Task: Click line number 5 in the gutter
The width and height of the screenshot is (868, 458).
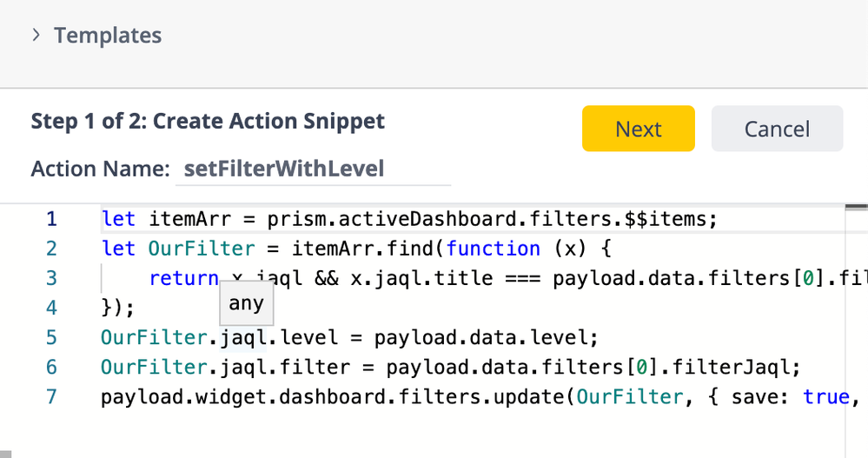Action: (x=51, y=337)
